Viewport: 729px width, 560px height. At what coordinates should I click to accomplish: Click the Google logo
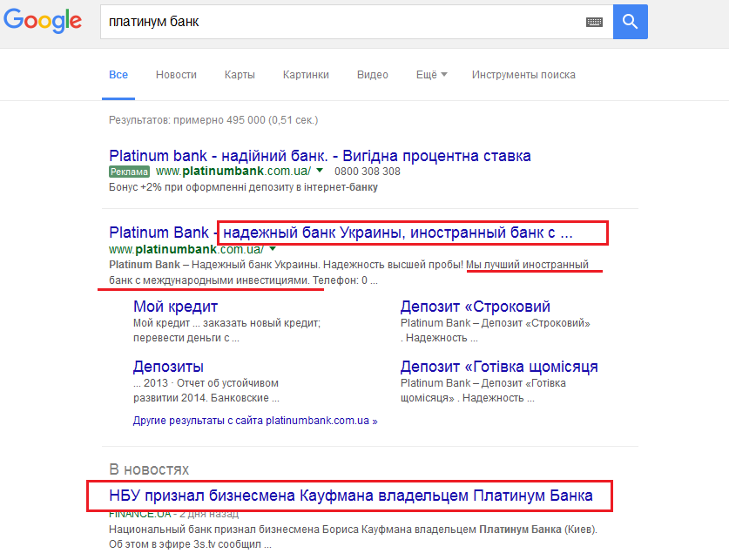coord(43,22)
